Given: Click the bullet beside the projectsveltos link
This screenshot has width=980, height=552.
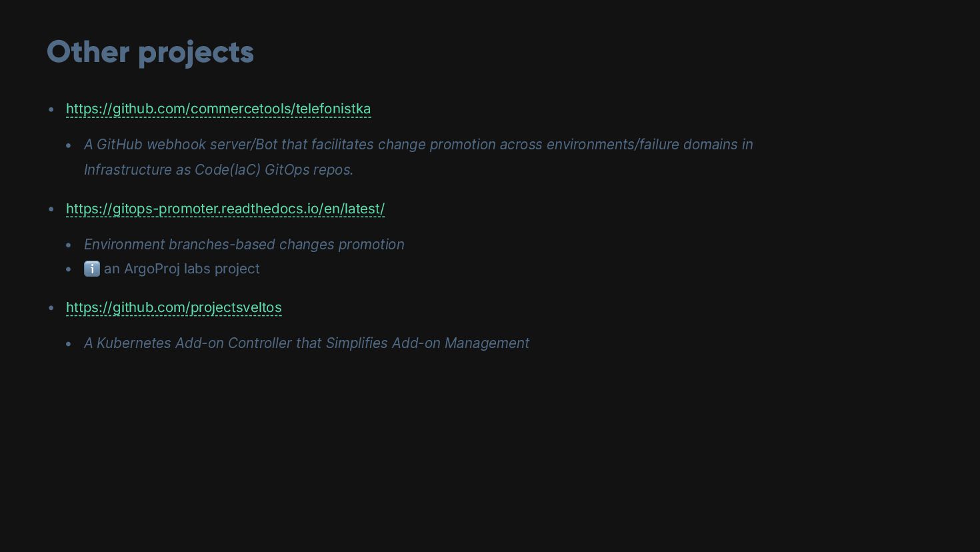Looking at the screenshot, I should click(51, 308).
